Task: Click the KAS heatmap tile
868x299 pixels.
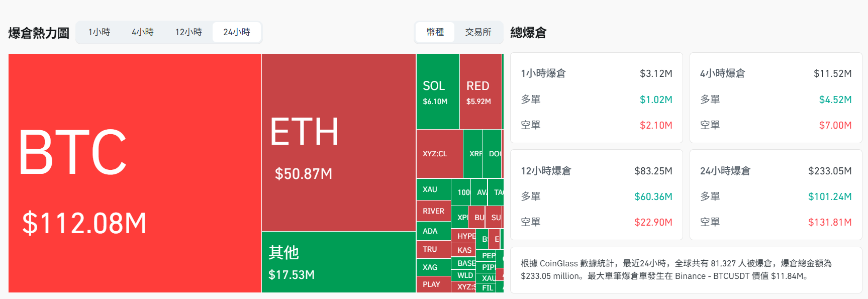Action: 463,250
